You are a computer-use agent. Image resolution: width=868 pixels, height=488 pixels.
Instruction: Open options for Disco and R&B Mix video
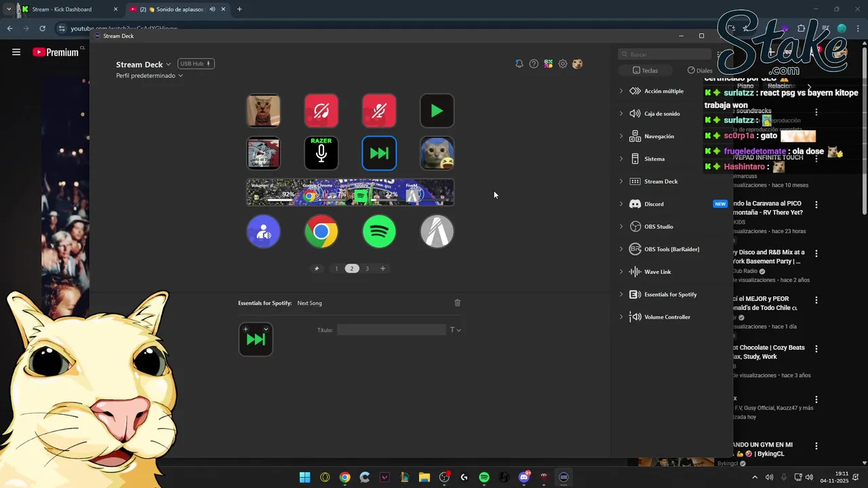[816, 253]
